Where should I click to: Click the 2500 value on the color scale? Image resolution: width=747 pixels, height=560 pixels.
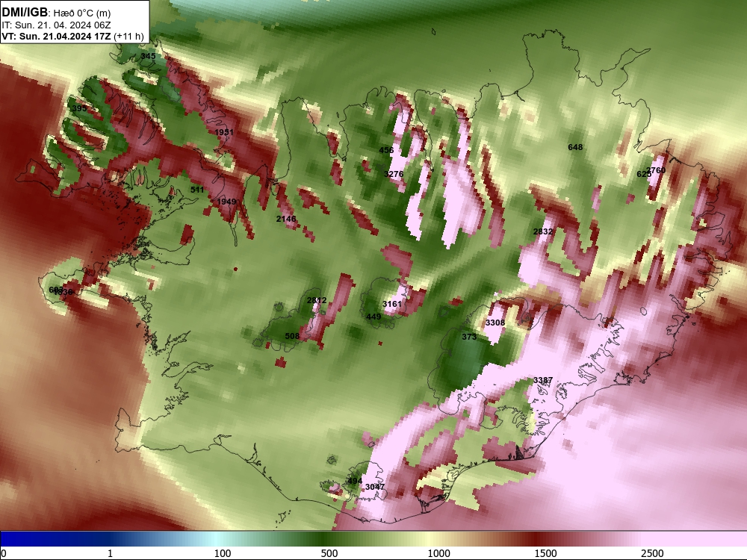(652, 553)
